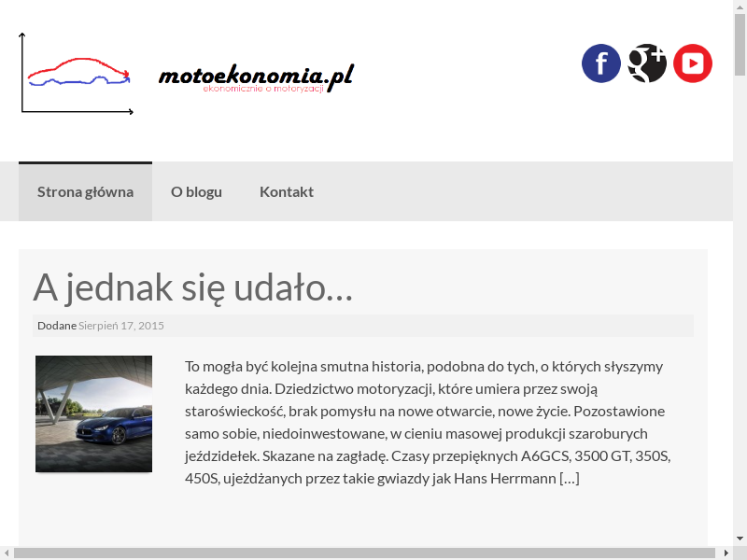Click the vertical scrollbar up arrow
The height and width of the screenshot is (560, 747).
point(740,7)
